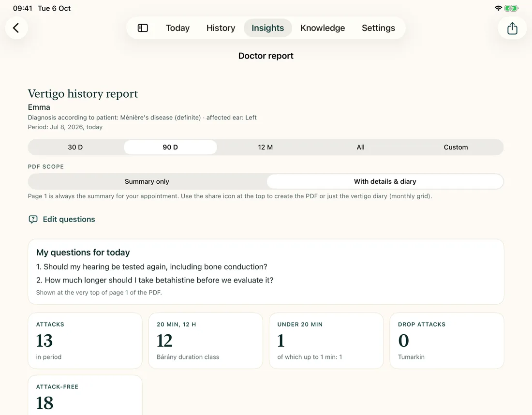Click the Edit questions speech bubble icon
Image resolution: width=532 pixels, height=415 pixels.
33,219
